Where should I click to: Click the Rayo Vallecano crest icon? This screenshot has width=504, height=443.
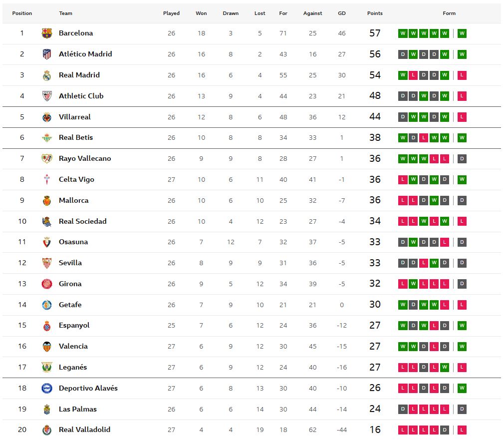[47, 159]
